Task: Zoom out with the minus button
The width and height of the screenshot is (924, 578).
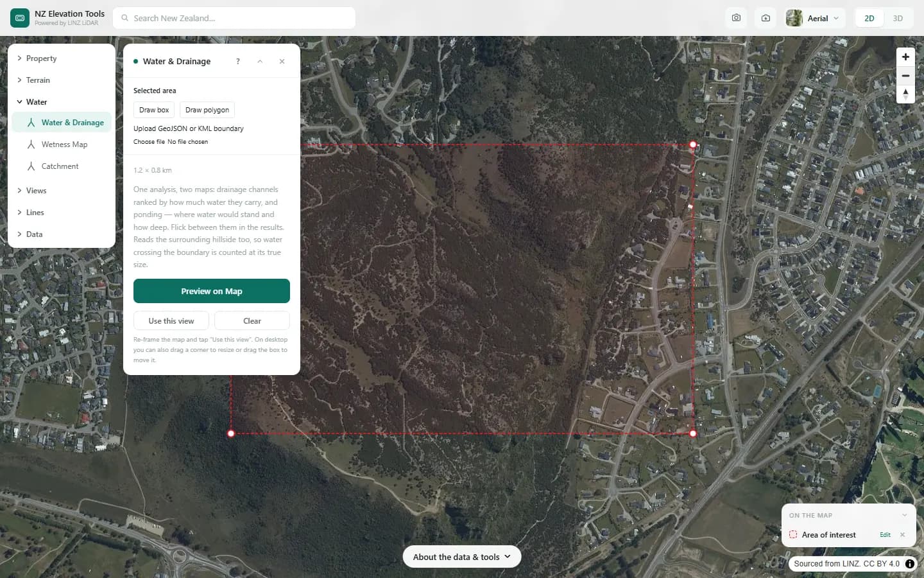Action: pyautogui.click(x=905, y=76)
